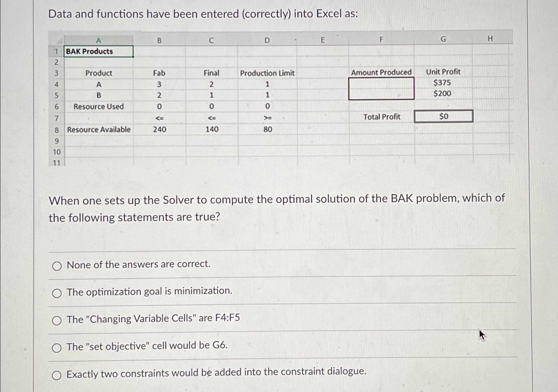558x392 pixels.
Task: Click the cell with the >= operator
Action: (267, 117)
